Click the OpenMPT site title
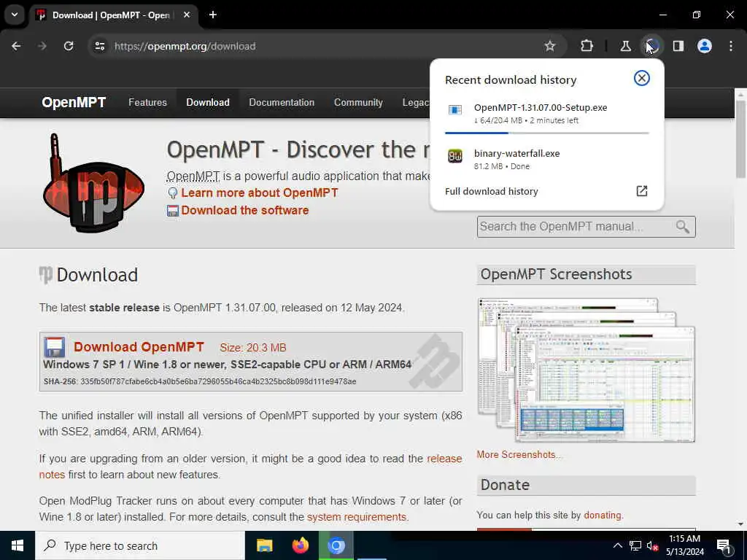747x560 pixels. pos(74,102)
